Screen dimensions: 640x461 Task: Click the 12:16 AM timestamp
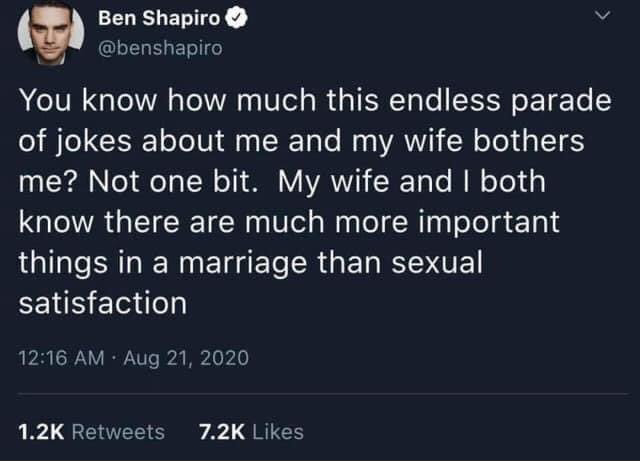coord(62,357)
